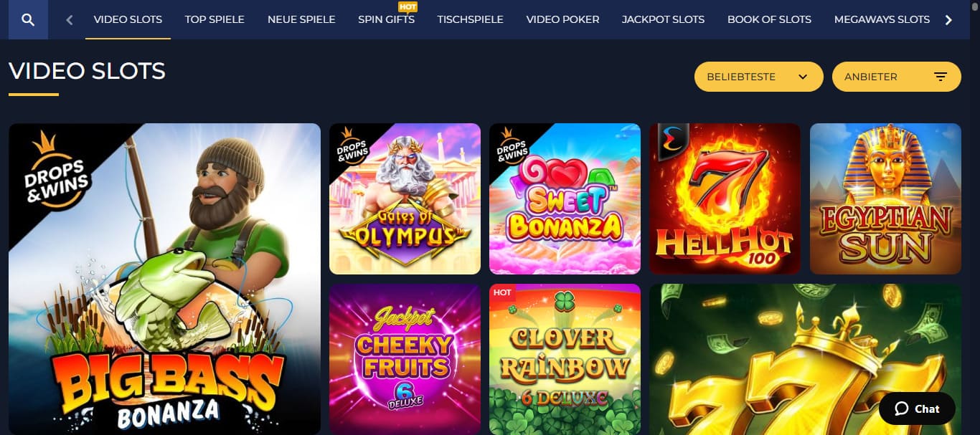Open Egyptian Sun slot thumbnail
980x435 pixels.
pos(885,199)
